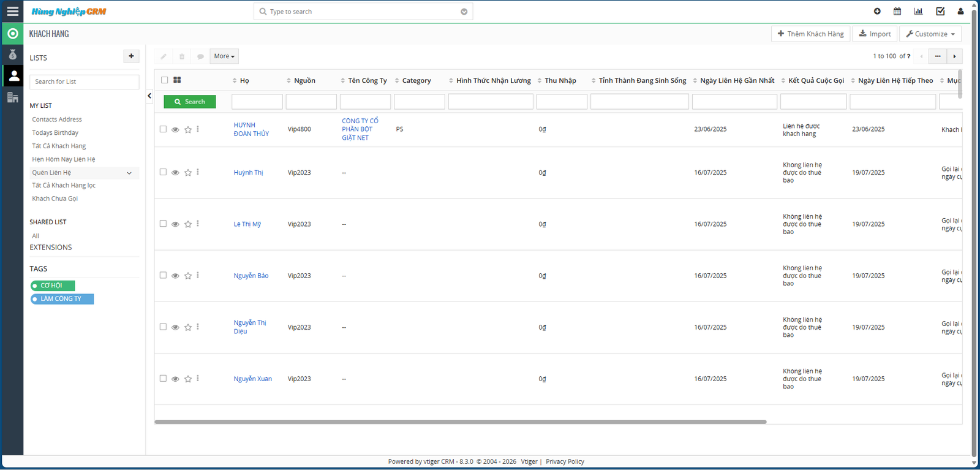Star the HUỲNH ĐOÀN THỦY record
The width and height of the screenshot is (980, 470).
coord(188,130)
